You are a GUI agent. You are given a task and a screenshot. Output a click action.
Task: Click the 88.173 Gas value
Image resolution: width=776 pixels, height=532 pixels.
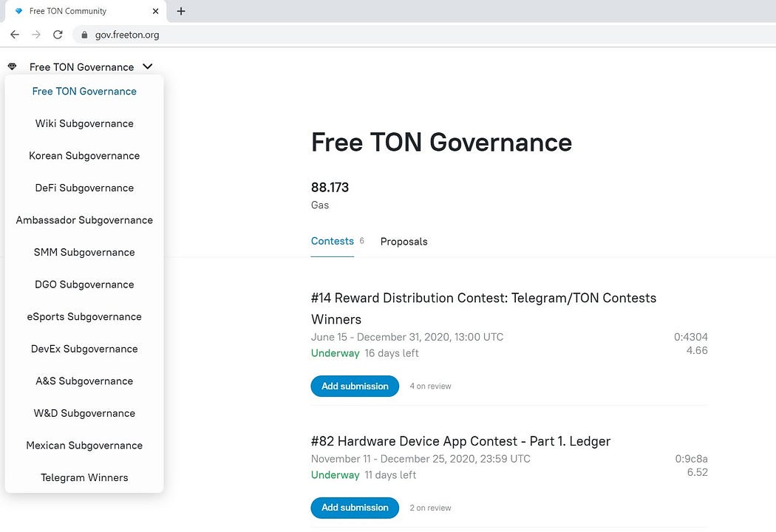[330, 188]
